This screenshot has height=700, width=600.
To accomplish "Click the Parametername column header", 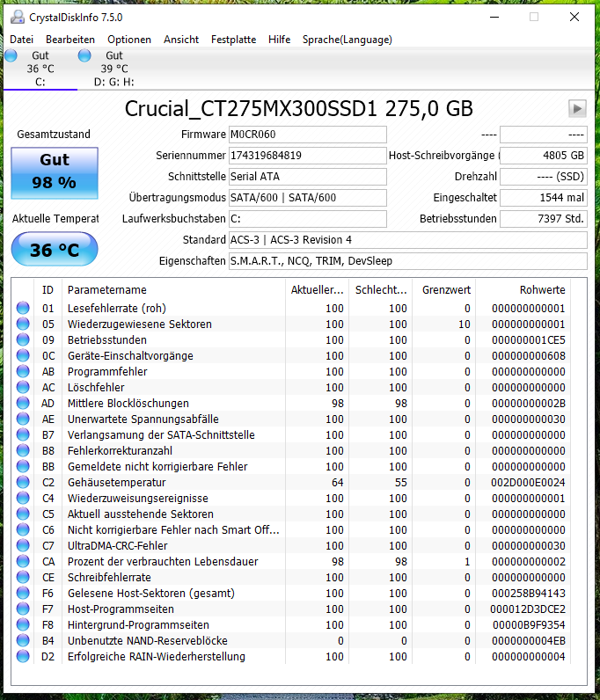I will tap(173, 289).
